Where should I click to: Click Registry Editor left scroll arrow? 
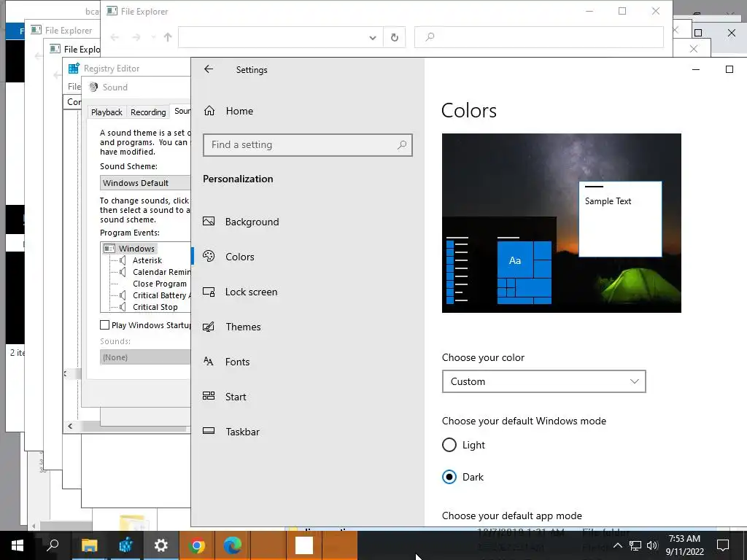pos(70,426)
